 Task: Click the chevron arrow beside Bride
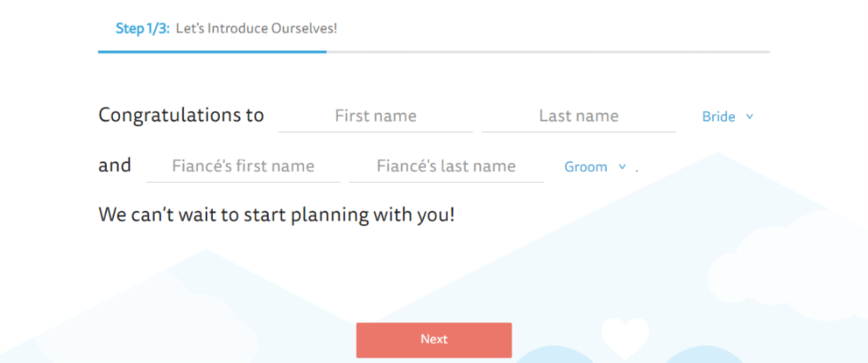(x=749, y=117)
